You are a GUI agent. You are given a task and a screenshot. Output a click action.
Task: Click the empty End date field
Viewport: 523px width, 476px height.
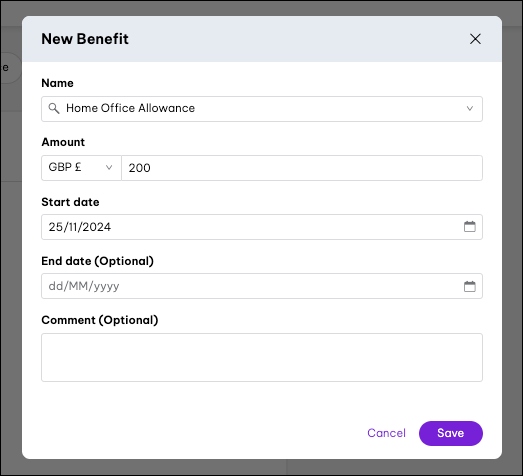[x=262, y=286]
